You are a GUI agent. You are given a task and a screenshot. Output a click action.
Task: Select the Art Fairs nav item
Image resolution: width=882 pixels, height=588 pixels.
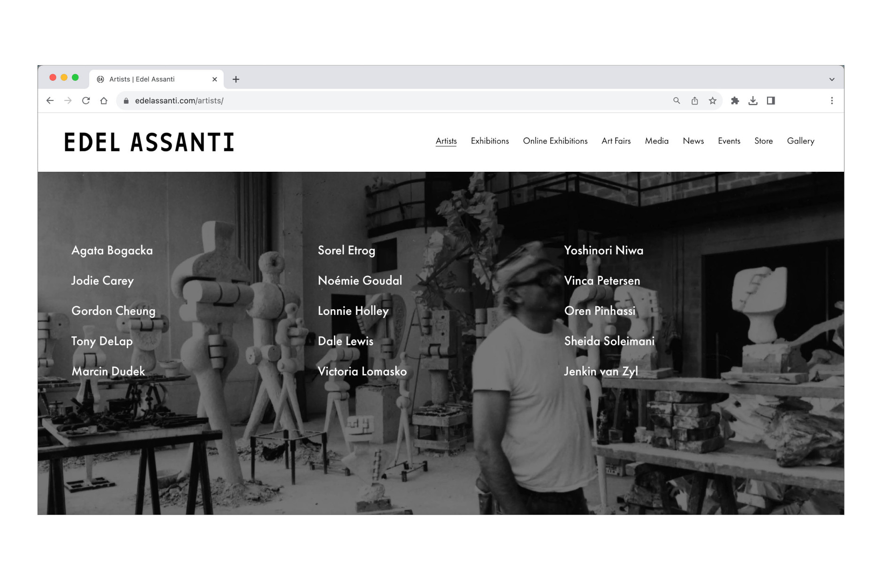(616, 141)
